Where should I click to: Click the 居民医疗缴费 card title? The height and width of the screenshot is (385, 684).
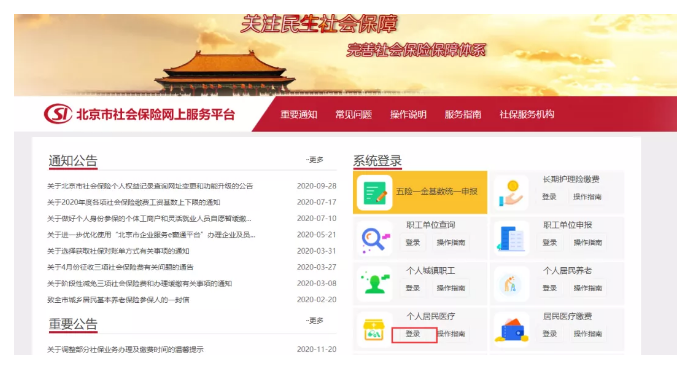(x=568, y=316)
